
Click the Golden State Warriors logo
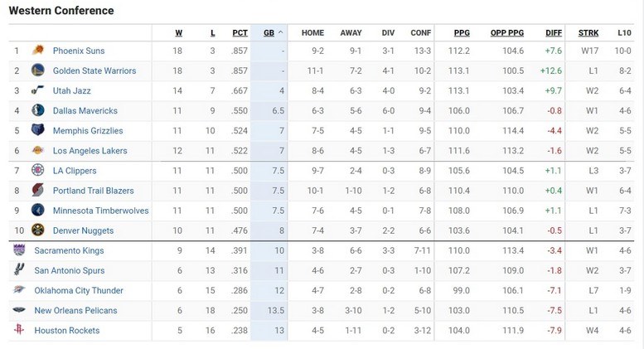37,70
